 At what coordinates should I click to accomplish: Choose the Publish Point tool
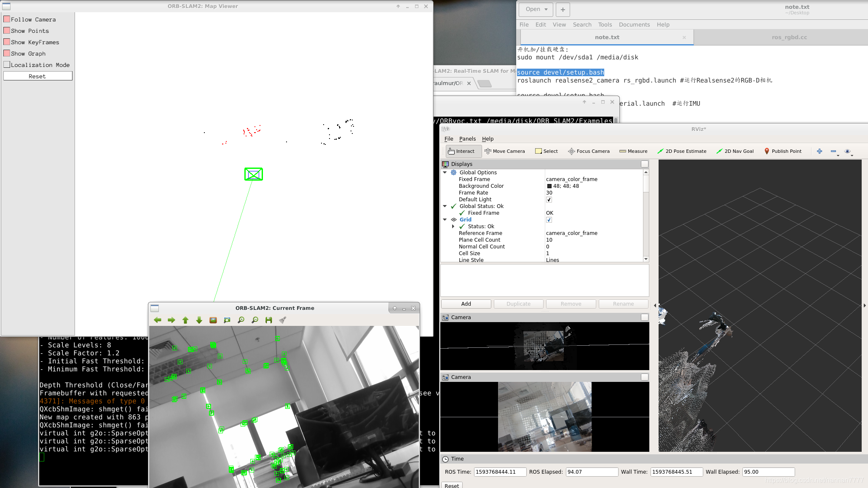coord(782,151)
